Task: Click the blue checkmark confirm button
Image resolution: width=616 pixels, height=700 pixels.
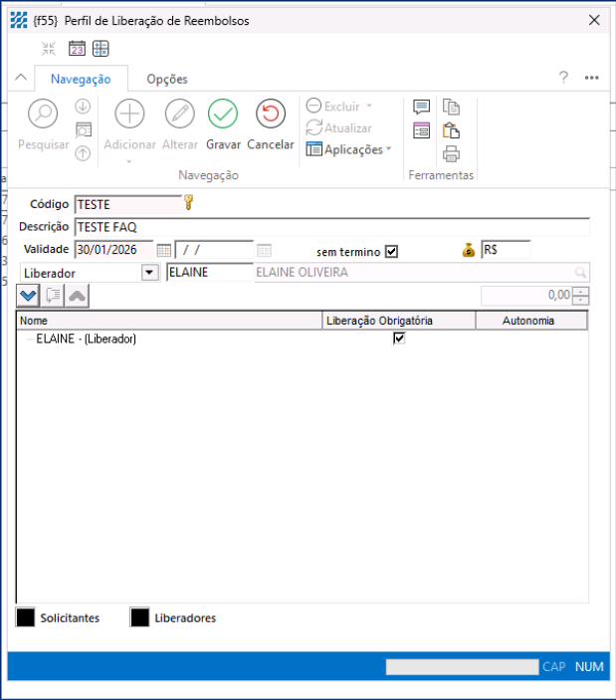Action: tap(28, 295)
